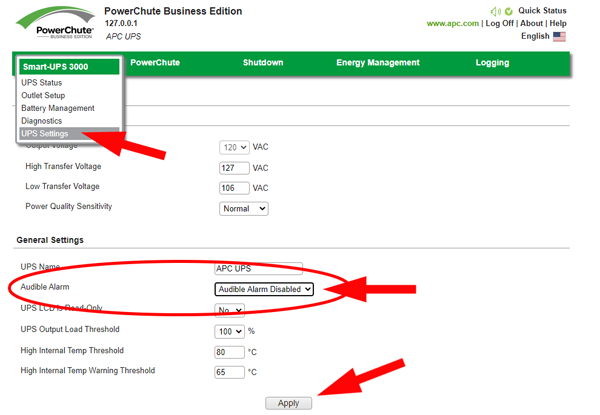The image size is (600, 415).
Task: Click the Power Quality Sensitivity label
Action: [x=68, y=207]
